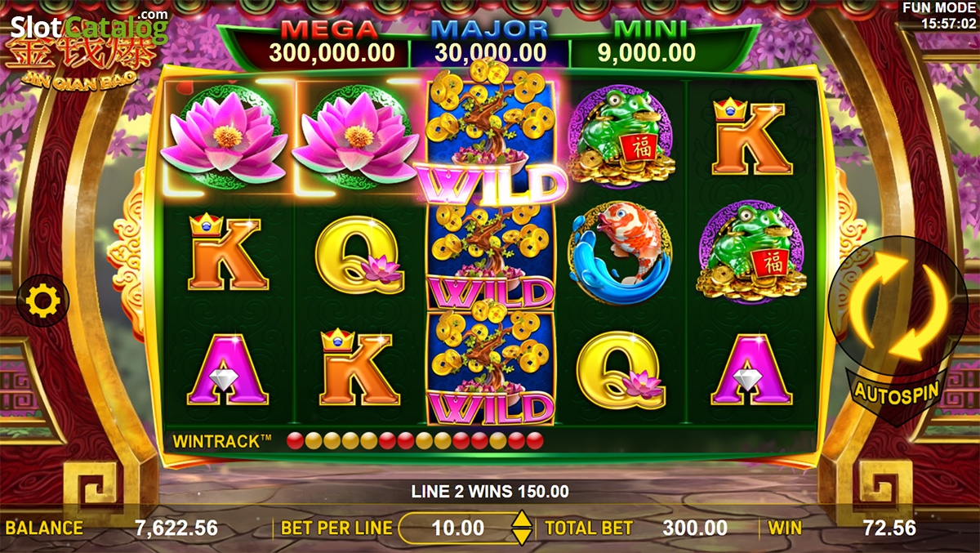Viewport: 980px width, 553px height.
Task: Click the Wintrack progress beads
Action: pyautogui.click(x=415, y=442)
